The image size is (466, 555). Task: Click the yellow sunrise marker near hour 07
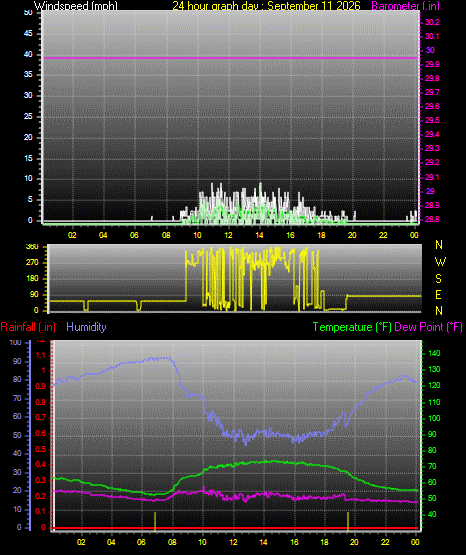pyautogui.click(x=155, y=521)
